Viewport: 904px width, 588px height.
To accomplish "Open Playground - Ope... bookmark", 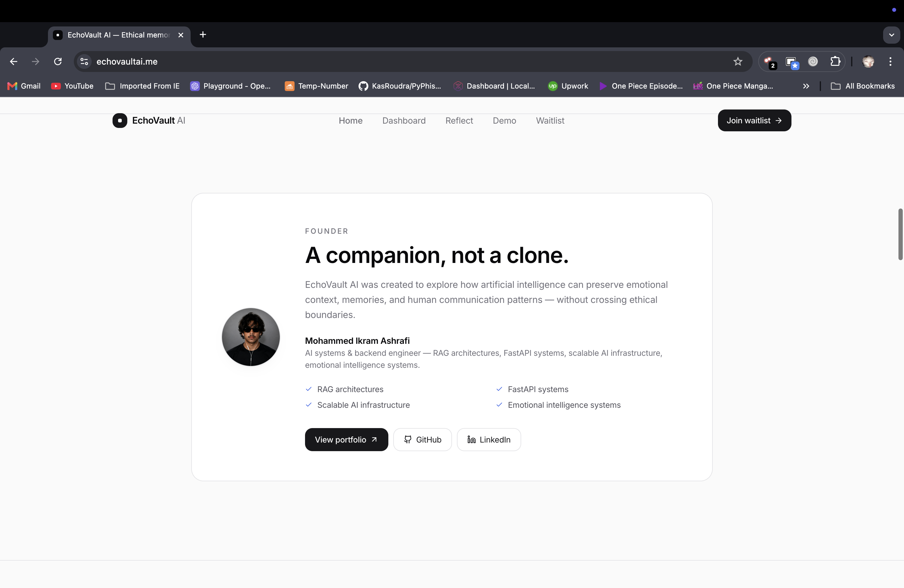I will coord(231,86).
